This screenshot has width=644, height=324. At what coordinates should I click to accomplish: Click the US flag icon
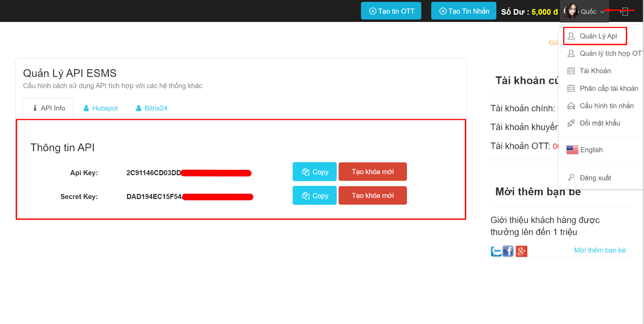click(572, 150)
